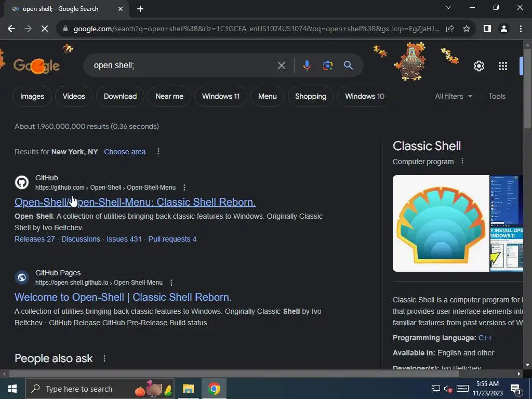
Task: Open the network tray icon
Action: tap(436, 389)
